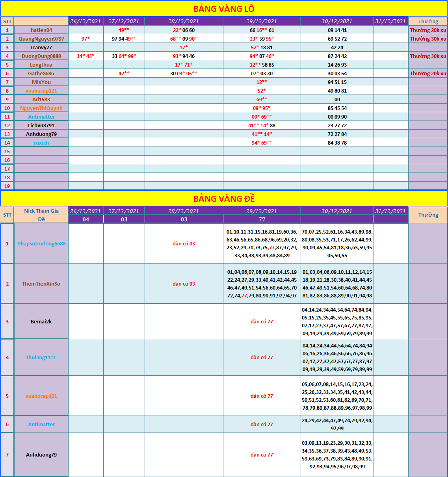Viewport: 448px width, 477px height.
Task: Click the QuangNguyen9797 nickname
Action: coord(41,39)
